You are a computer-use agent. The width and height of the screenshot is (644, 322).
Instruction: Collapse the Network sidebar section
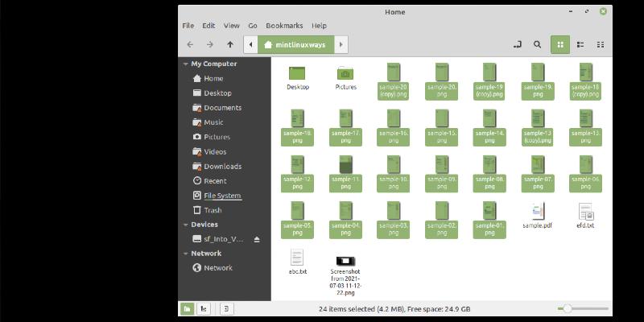coord(186,254)
